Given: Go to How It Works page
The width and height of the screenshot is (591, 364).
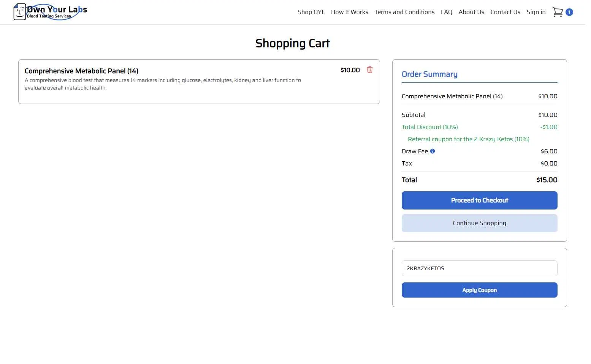Looking at the screenshot, I should point(349,12).
